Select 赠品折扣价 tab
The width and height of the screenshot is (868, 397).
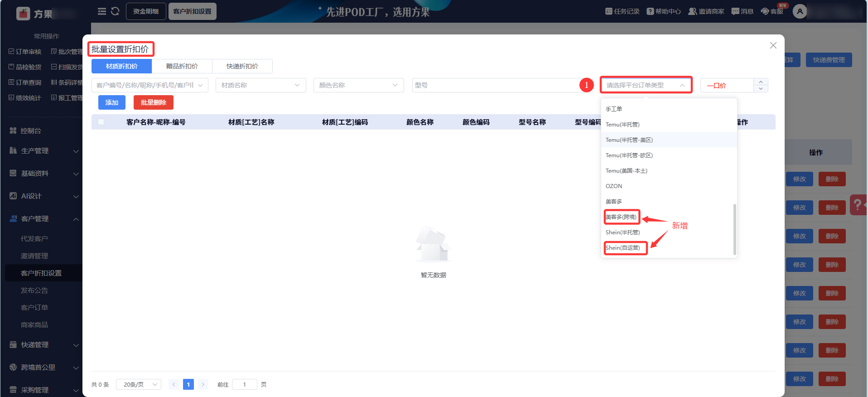tap(182, 66)
